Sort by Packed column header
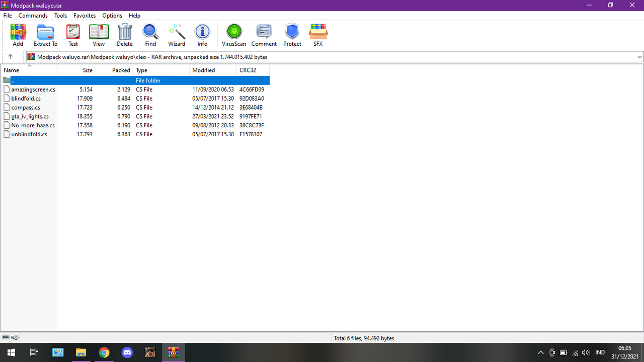This screenshot has width=644, height=362. pyautogui.click(x=114, y=70)
